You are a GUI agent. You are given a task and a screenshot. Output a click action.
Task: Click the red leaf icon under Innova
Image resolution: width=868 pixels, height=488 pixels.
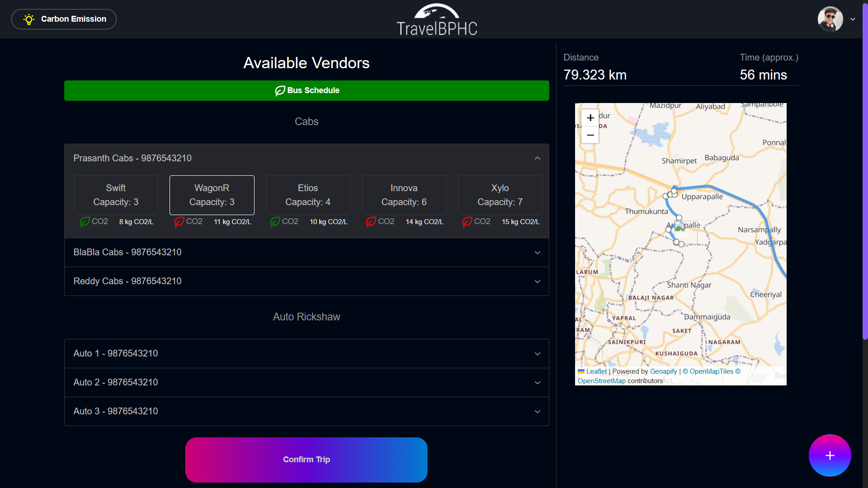[x=371, y=222]
